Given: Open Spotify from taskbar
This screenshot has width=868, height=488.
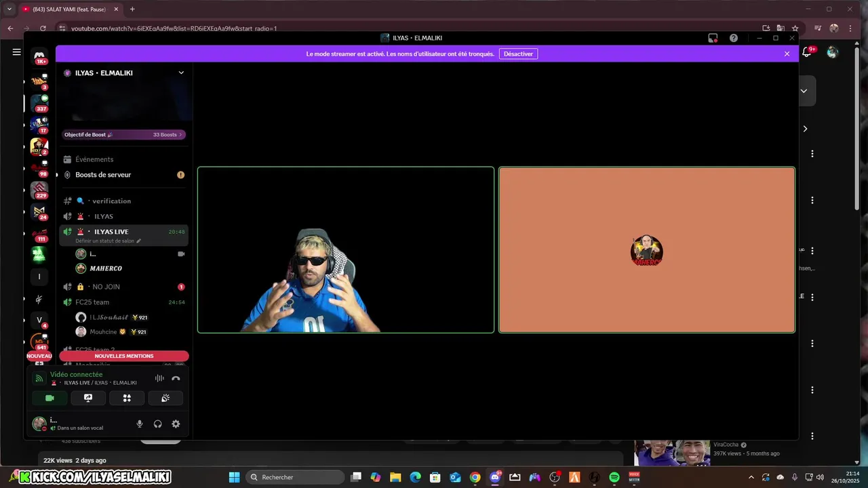Looking at the screenshot, I should click(x=614, y=477).
